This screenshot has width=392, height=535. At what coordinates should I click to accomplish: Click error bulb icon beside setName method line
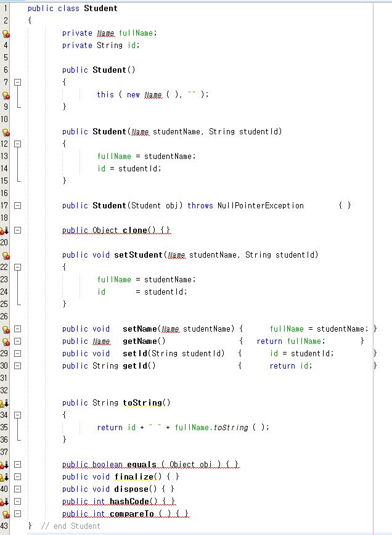click(6, 329)
